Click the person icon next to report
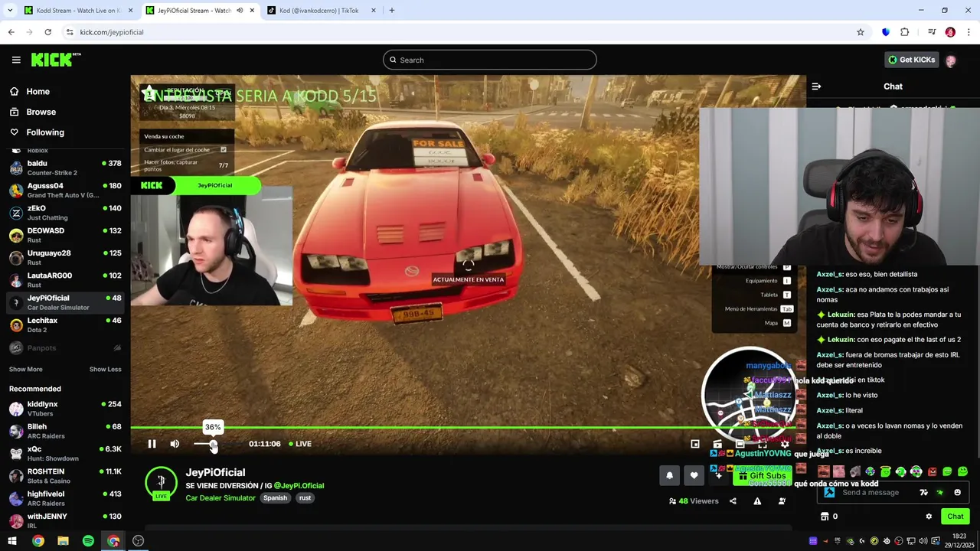This screenshot has width=980, height=551. tap(782, 501)
